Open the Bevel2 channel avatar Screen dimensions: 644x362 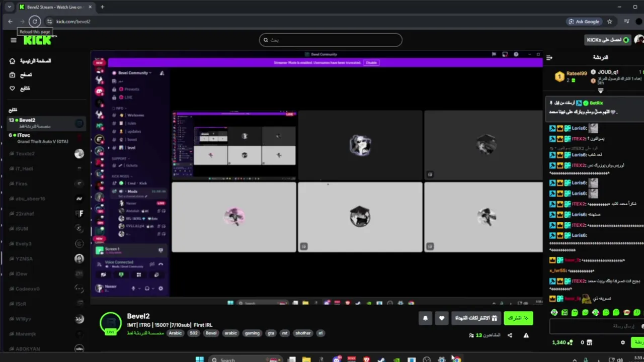(111, 323)
